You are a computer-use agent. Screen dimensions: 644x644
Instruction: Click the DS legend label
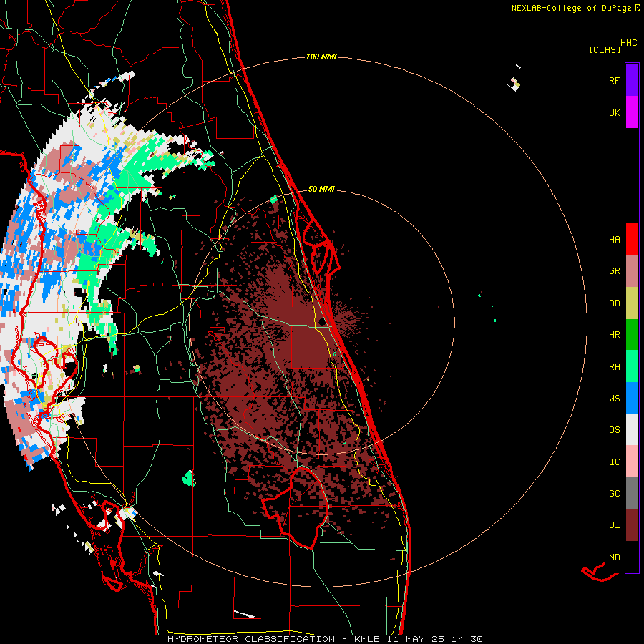[614, 429]
